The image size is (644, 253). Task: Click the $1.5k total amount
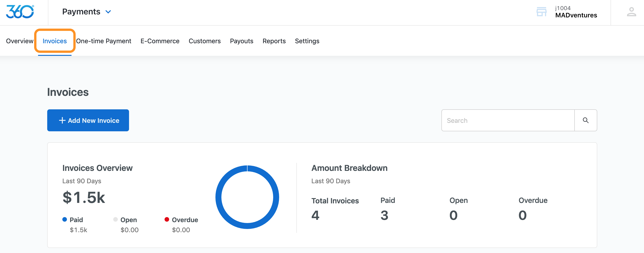coord(84,197)
